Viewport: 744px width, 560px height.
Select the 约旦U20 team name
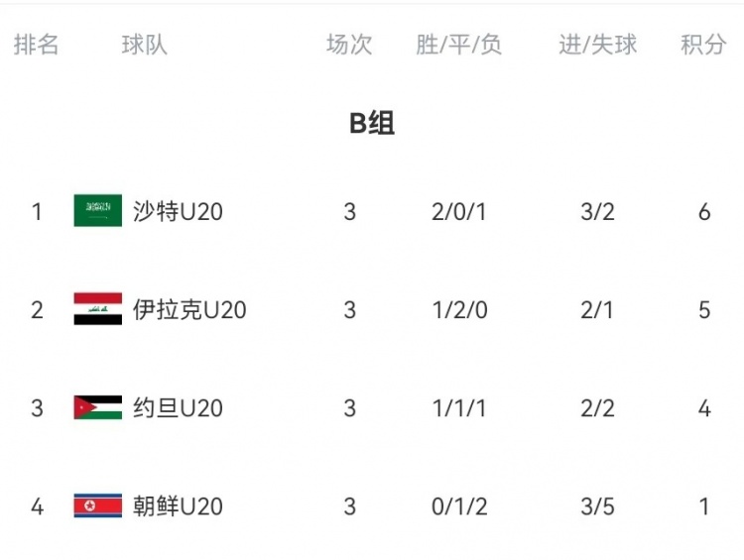(x=178, y=407)
